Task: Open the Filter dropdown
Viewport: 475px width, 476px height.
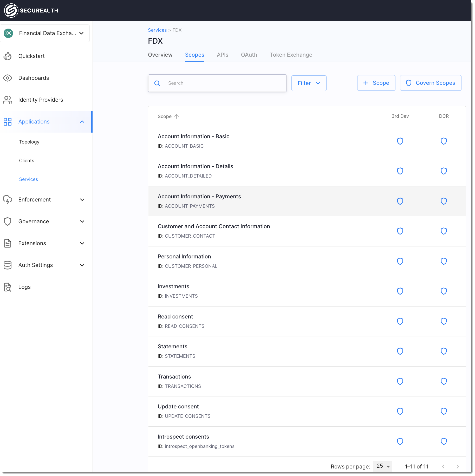Action: click(309, 83)
